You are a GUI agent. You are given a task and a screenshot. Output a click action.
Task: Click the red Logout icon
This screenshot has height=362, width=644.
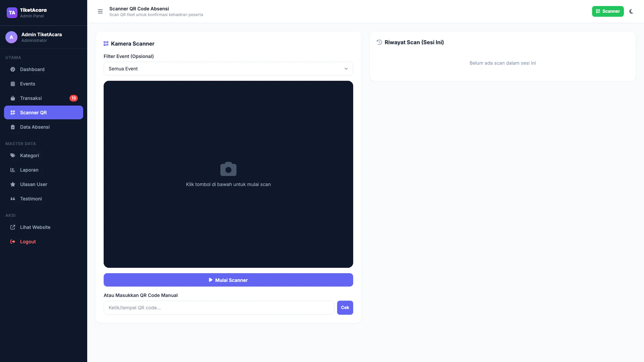click(x=13, y=242)
